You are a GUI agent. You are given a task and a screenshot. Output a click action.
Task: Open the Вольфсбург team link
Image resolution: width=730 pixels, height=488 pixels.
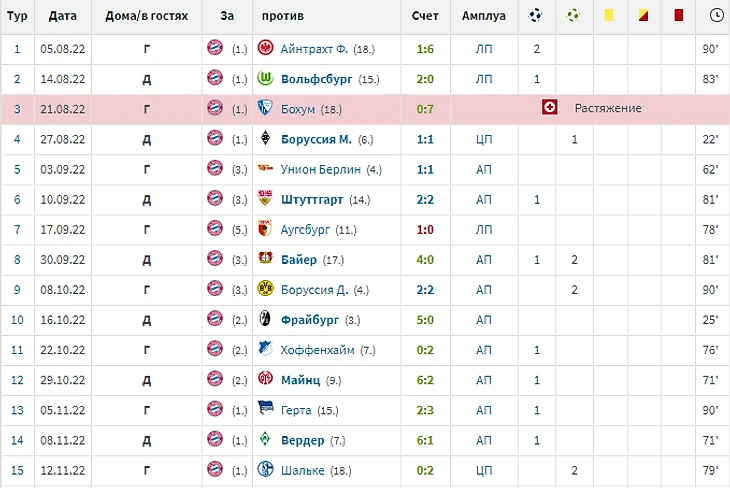coord(317,79)
